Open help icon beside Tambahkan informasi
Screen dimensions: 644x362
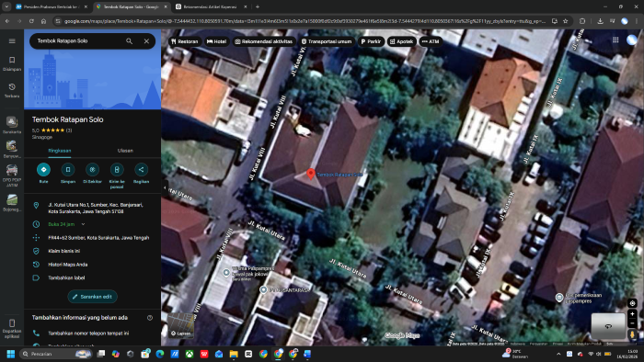(x=150, y=318)
